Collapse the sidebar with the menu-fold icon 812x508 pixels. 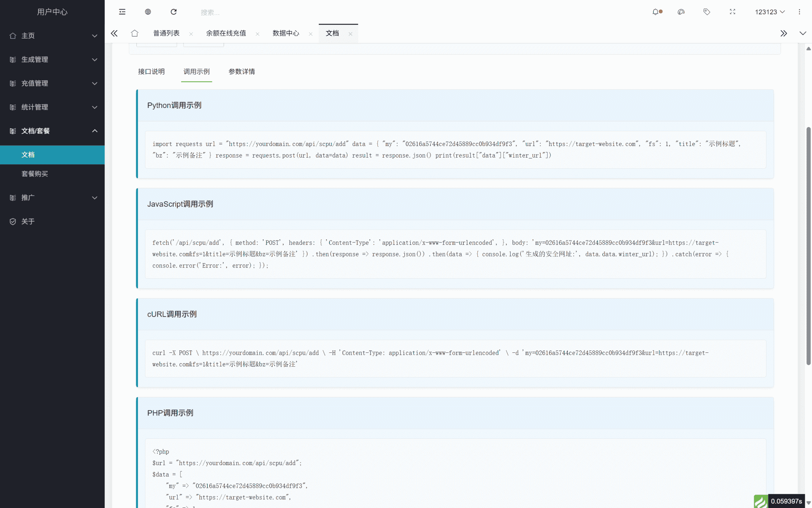(122, 12)
